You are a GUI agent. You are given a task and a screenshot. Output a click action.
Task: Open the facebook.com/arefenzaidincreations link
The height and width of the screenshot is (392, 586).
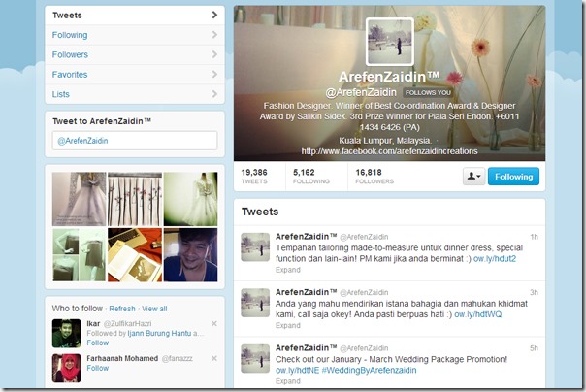pos(389,151)
